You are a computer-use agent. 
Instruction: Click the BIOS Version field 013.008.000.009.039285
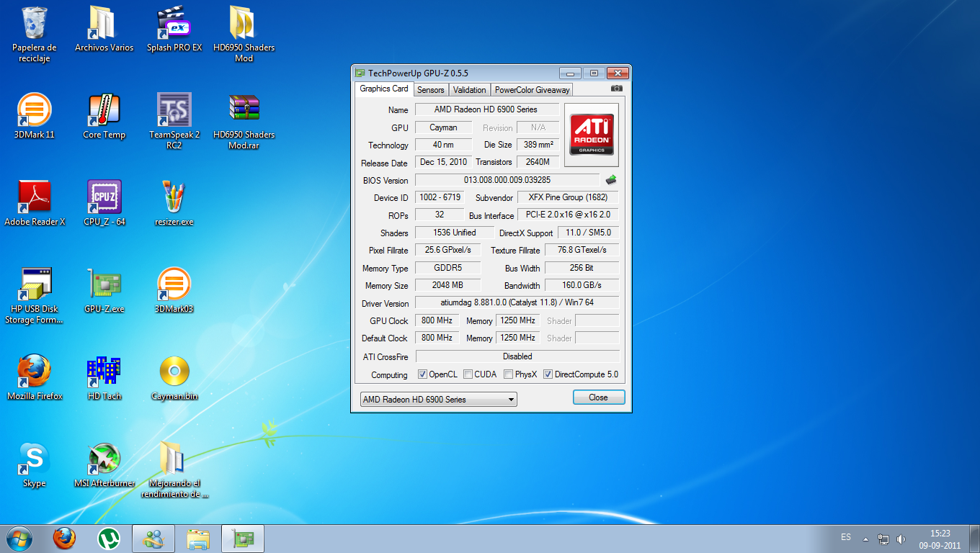tap(507, 180)
